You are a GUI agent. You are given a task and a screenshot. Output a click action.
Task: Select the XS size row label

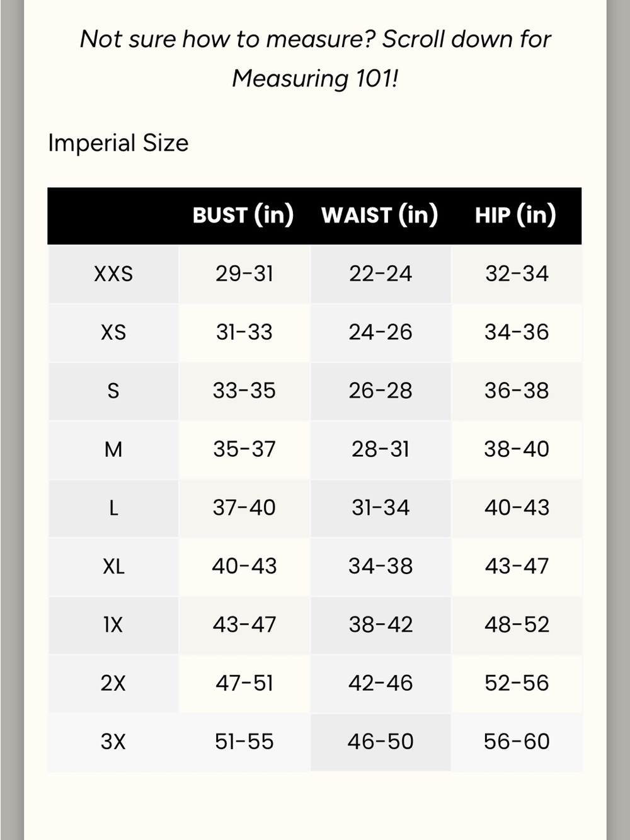(x=113, y=333)
